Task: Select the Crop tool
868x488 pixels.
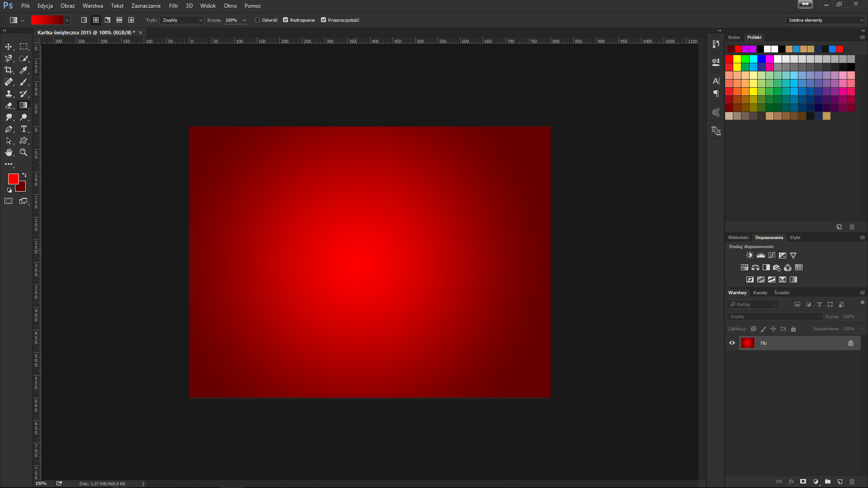Action: coord(9,70)
